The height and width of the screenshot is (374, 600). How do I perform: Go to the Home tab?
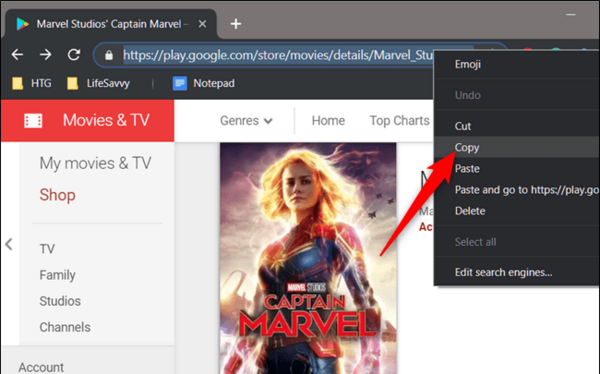coord(328,121)
